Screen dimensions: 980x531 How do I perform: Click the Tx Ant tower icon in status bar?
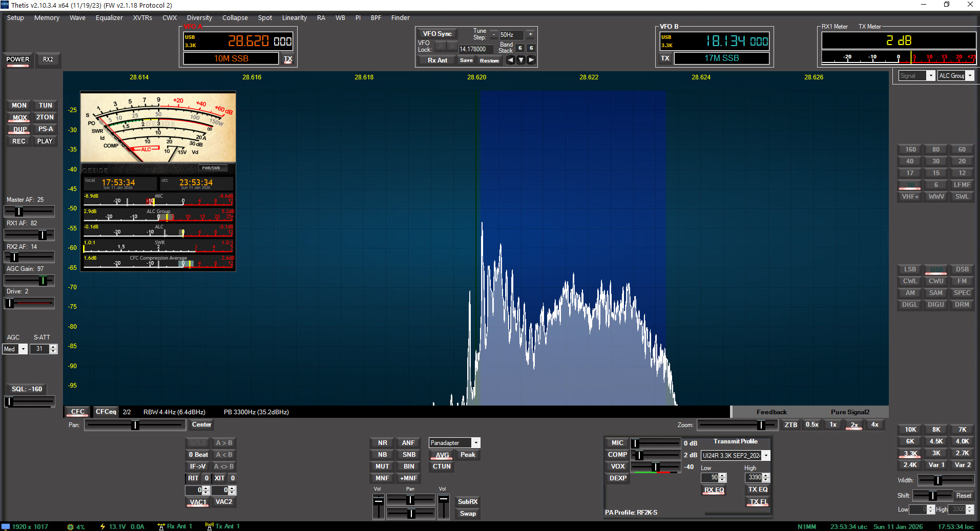(209, 526)
